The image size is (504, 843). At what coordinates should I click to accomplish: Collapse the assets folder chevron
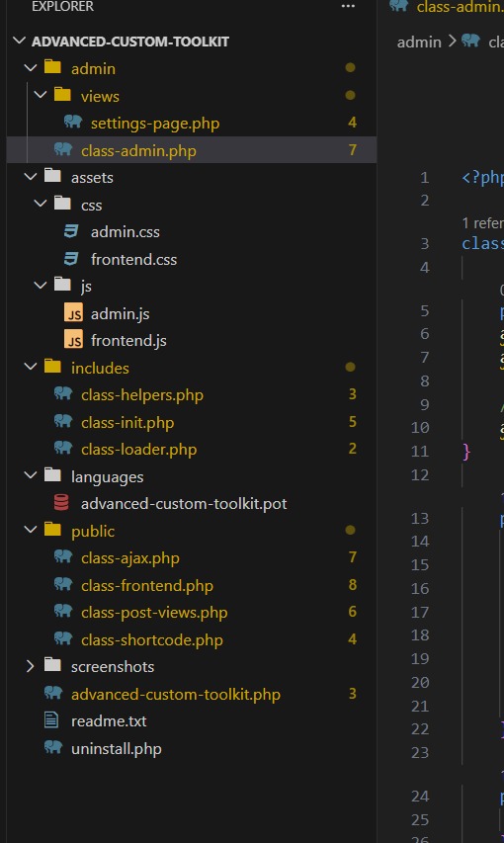pyautogui.click(x=31, y=177)
